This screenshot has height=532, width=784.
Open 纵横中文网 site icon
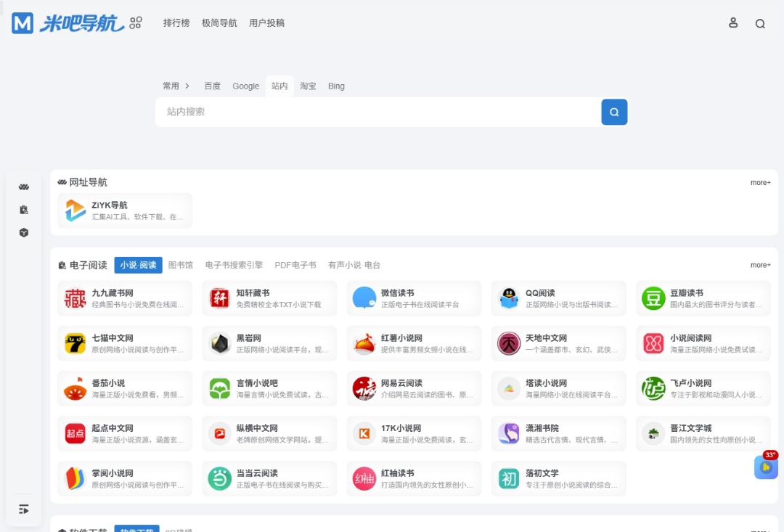point(220,433)
